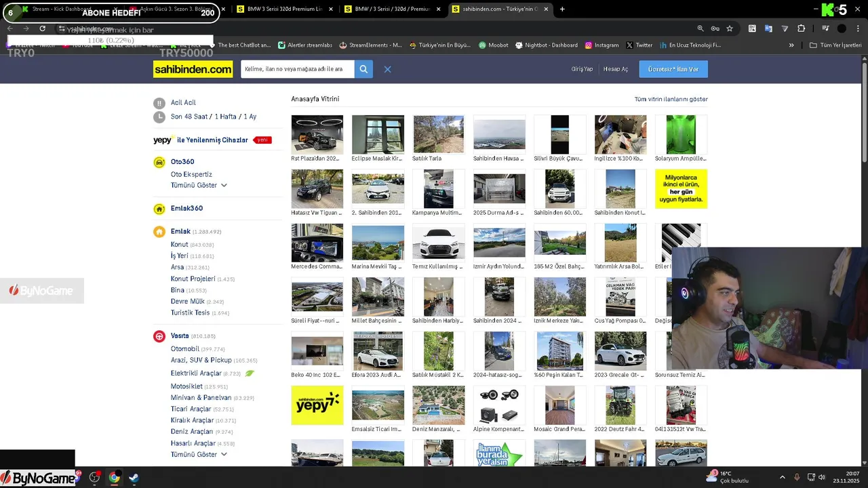
Task: Show hidden system tray icons chevron
Action: pyautogui.click(x=782, y=477)
